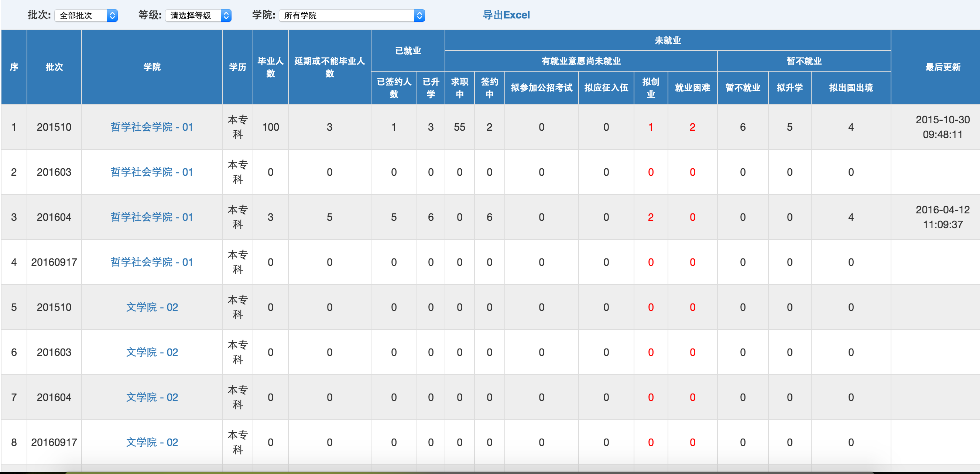Click the 毕业人数 column header

click(x=271, y=67)
